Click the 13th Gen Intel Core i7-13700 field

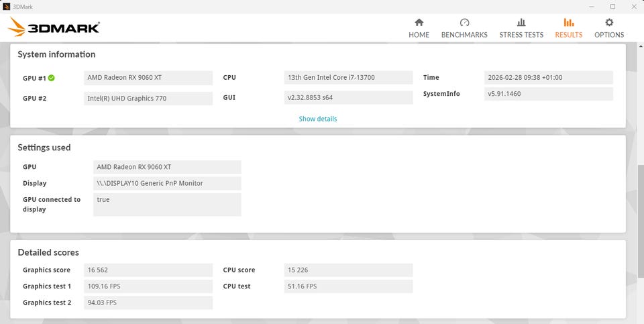point(348,78)
